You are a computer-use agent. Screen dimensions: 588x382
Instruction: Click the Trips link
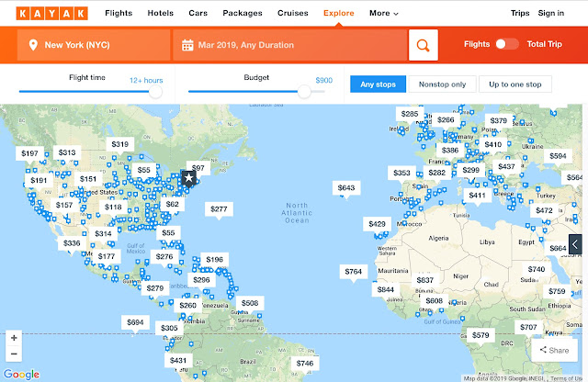click(x=520, y=13)
